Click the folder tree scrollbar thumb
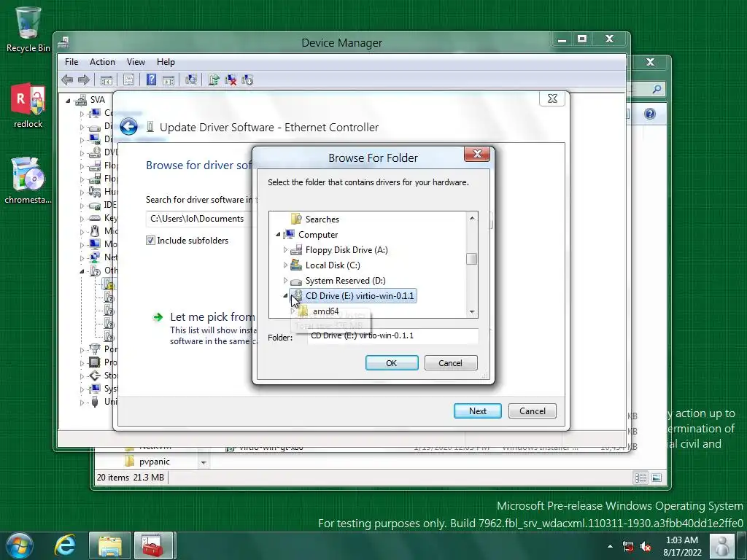The image size is (747, 560). pyautogui.click(x=472, y=259)
